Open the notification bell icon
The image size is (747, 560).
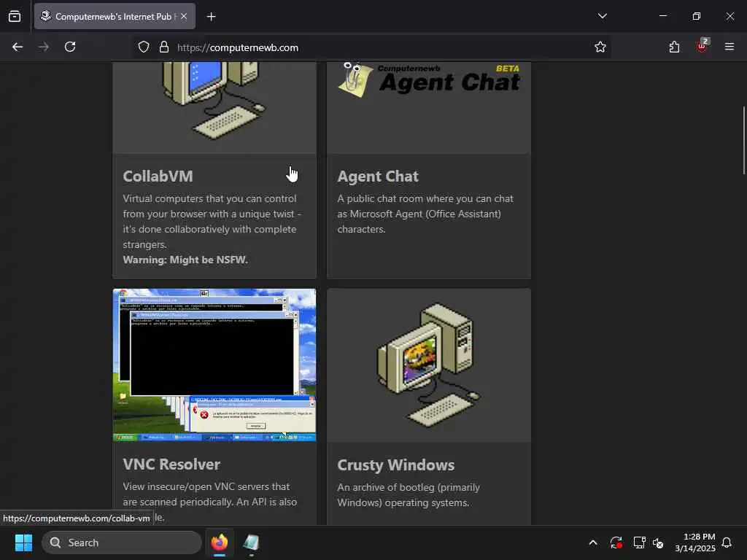pyautogui.click(x=727, y=542)
